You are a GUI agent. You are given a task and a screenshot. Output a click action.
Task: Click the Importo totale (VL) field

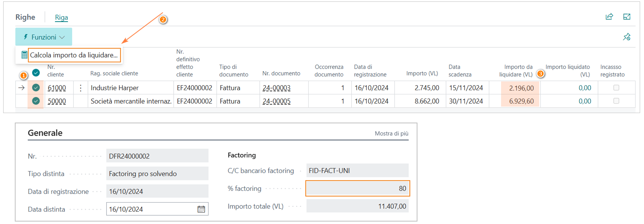point(357,206)
